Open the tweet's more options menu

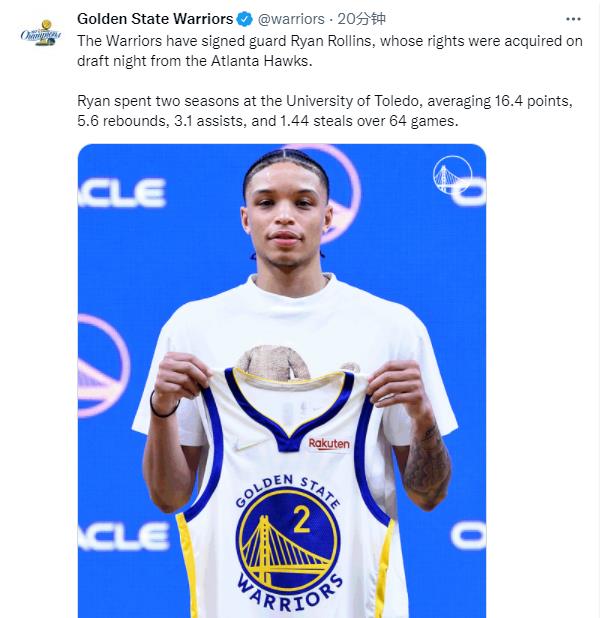tap(574, 19)
